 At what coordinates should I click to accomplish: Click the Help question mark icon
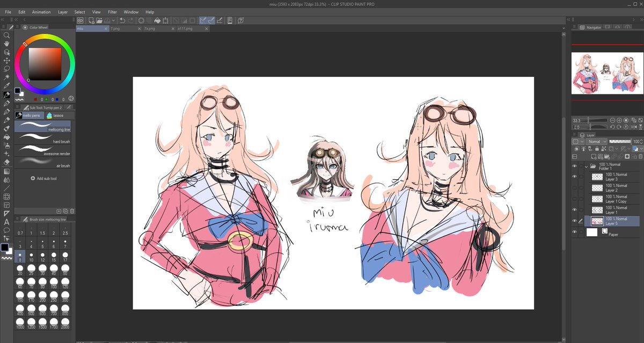[240, 20]
